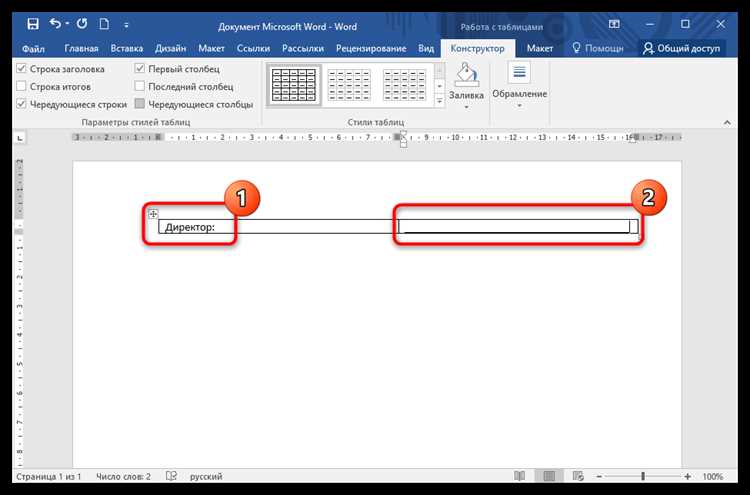The image size is (750, 495).
Task: Toggle the Чередующиеся строки checkbox
Action: pyautogui.click(x=22, y=104)
